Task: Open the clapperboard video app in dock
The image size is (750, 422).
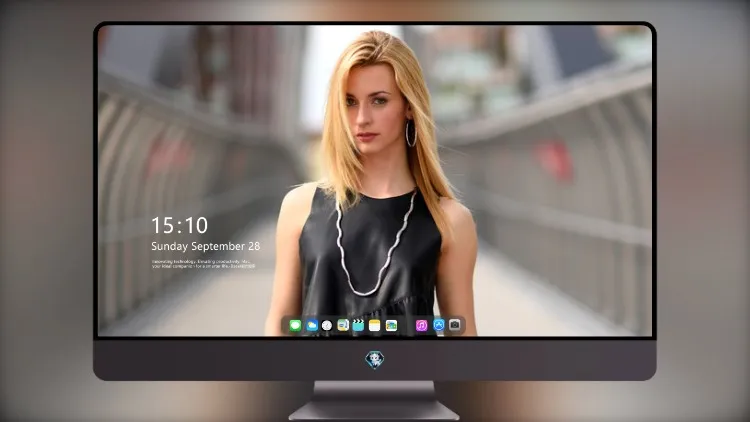Action: click(358, 325)
